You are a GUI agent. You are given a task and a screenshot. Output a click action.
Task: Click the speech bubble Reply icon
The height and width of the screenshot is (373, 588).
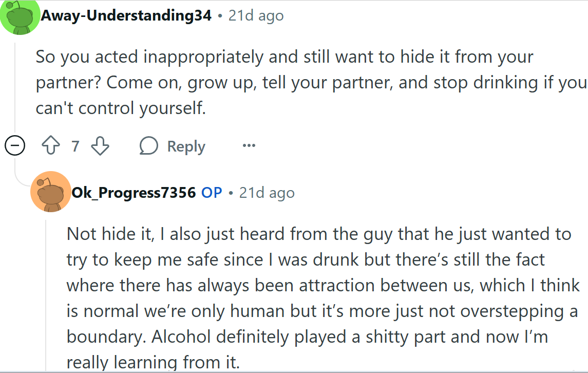[x=148, y=145]
